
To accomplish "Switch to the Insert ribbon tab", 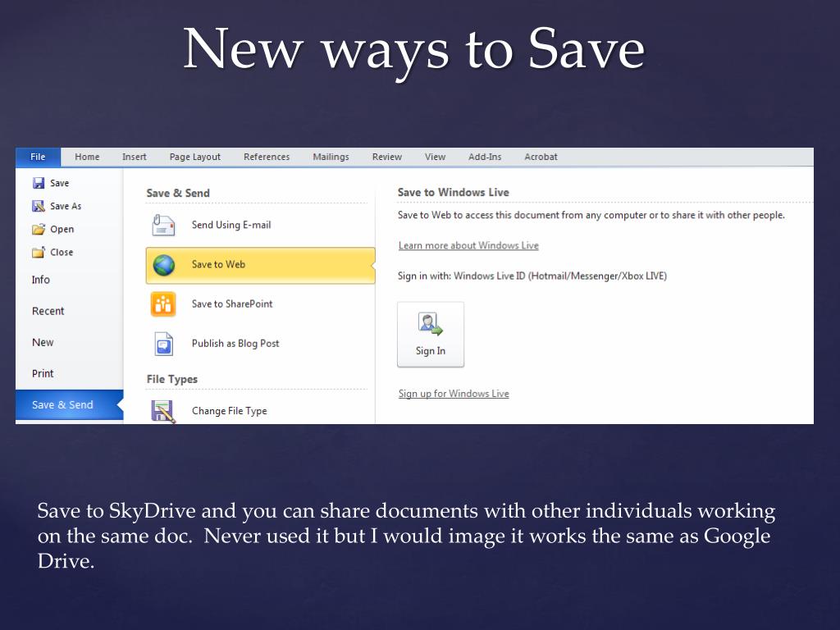I will click(134, 157).
